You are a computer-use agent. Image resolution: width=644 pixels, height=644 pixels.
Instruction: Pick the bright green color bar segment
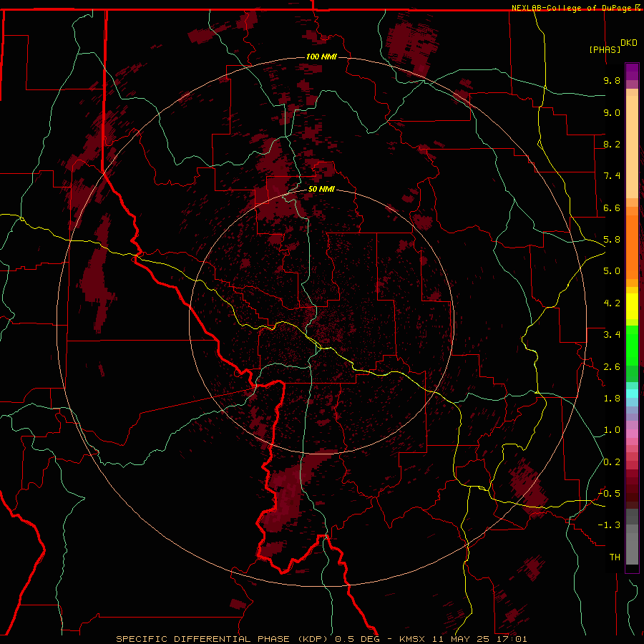[632, 346]
